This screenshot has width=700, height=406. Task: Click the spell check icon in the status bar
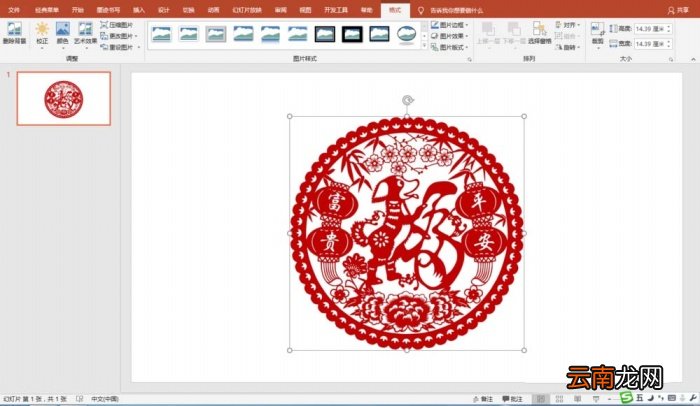point(79,399)
